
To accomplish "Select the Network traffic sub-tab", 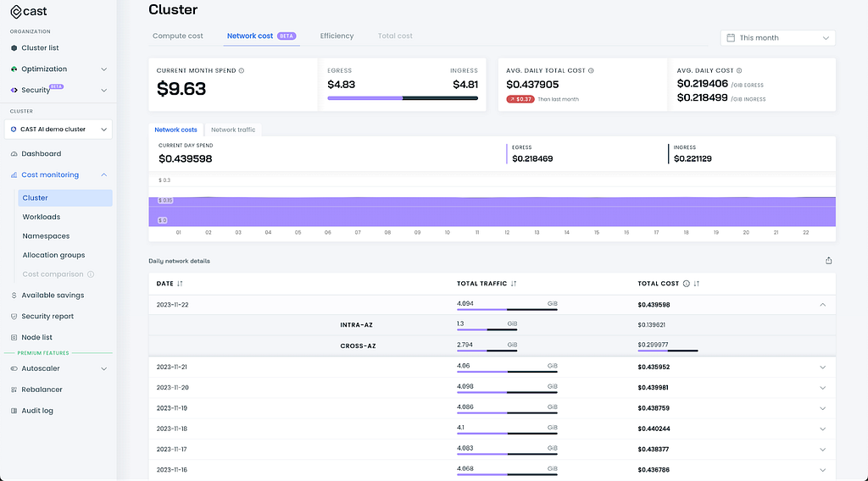I will coord(233,130).
